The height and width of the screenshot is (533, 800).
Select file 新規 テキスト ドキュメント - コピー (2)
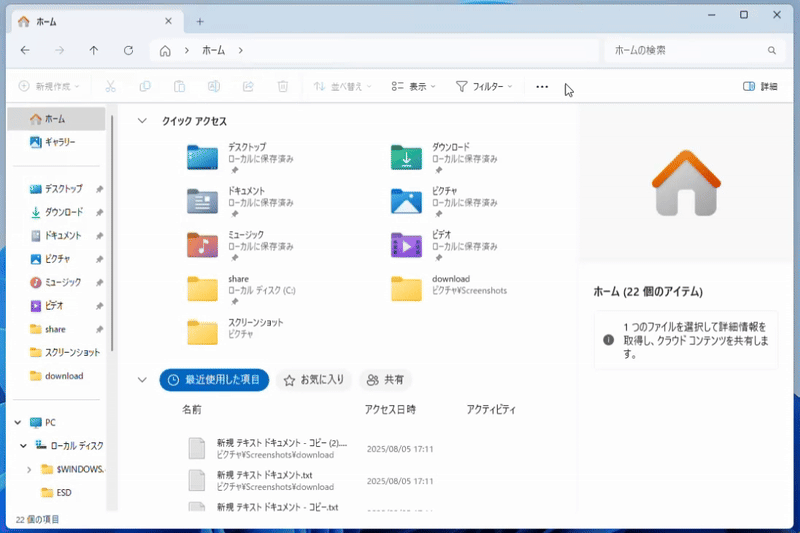(x=311, y=449)
